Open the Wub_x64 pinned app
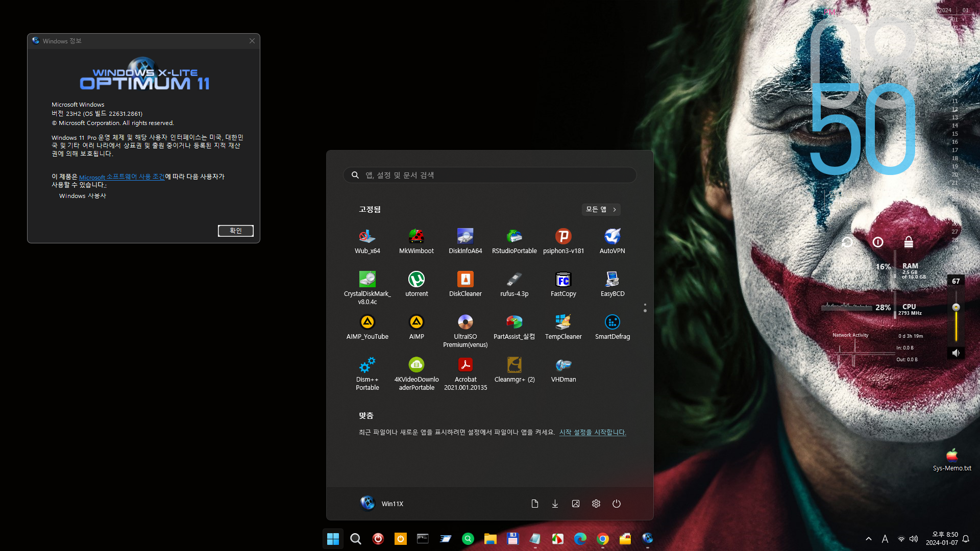 click(367, 241)
